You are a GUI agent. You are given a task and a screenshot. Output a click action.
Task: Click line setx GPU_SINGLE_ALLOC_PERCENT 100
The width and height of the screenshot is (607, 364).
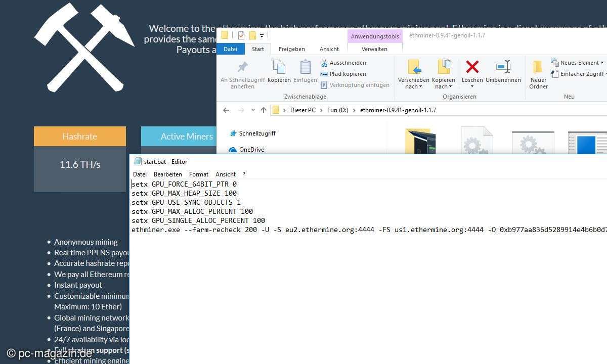click(198, 220)
